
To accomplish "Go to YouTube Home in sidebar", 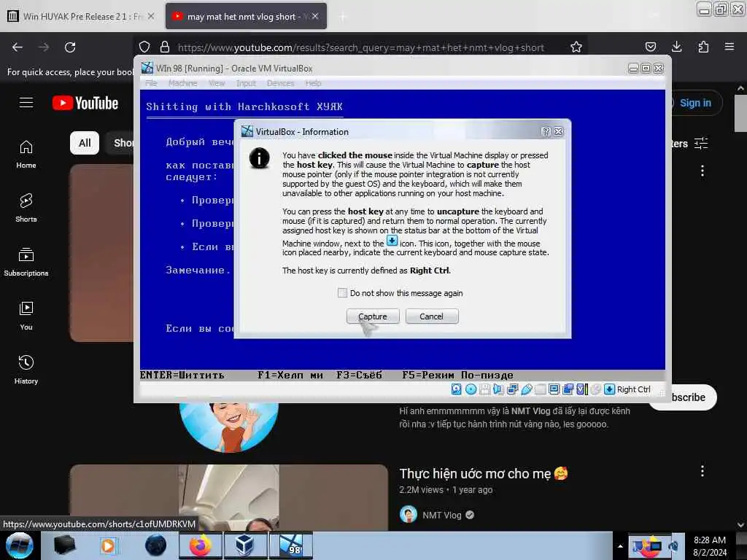I will point(26,155).
